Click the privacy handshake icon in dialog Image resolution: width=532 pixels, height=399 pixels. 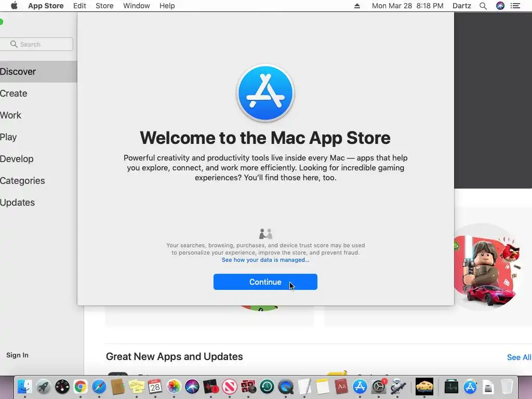(x=265, y=234)
